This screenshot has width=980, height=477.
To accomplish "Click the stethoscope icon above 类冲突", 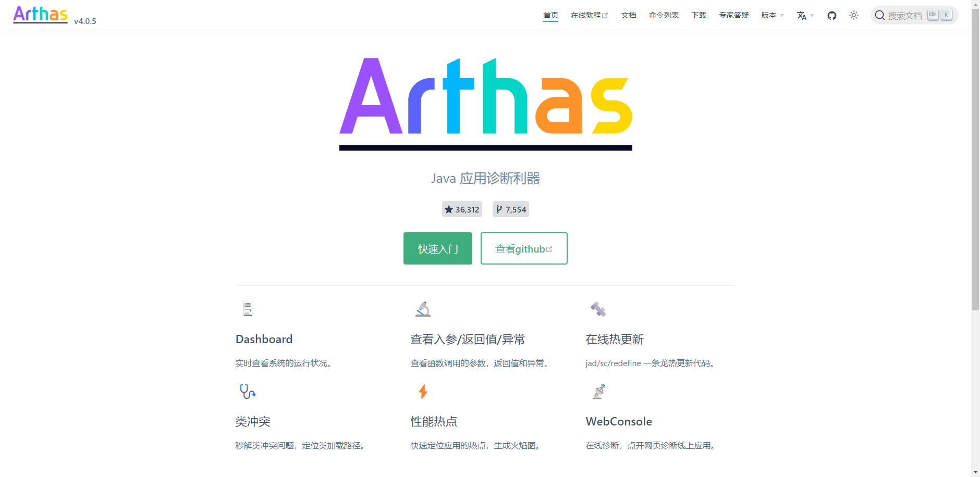I will coord(248,391).
